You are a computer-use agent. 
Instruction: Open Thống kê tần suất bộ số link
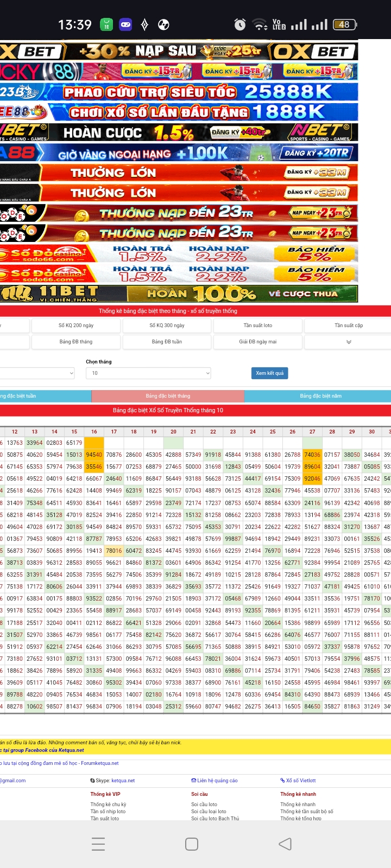pyautogui.click(x=307, y=812)
